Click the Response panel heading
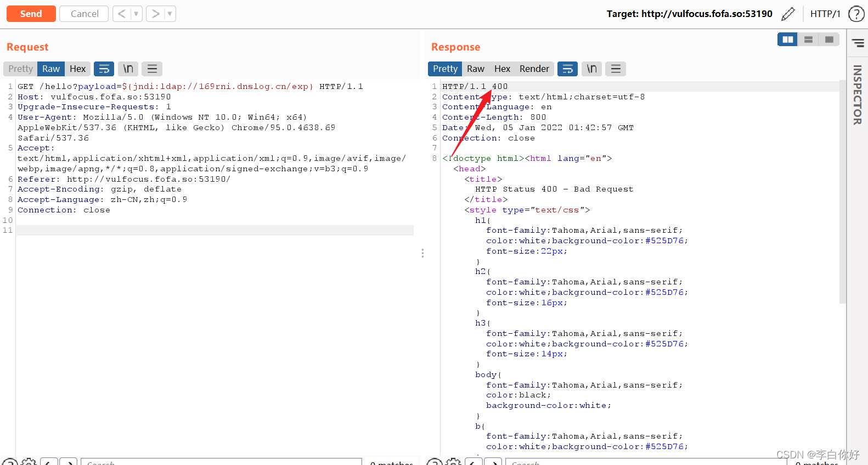 [456, 47]
